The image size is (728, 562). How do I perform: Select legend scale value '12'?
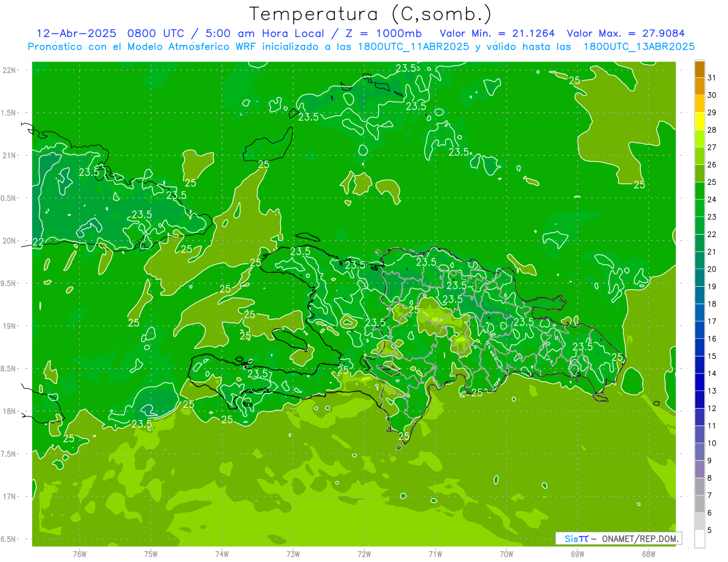[x=712, y=409]
